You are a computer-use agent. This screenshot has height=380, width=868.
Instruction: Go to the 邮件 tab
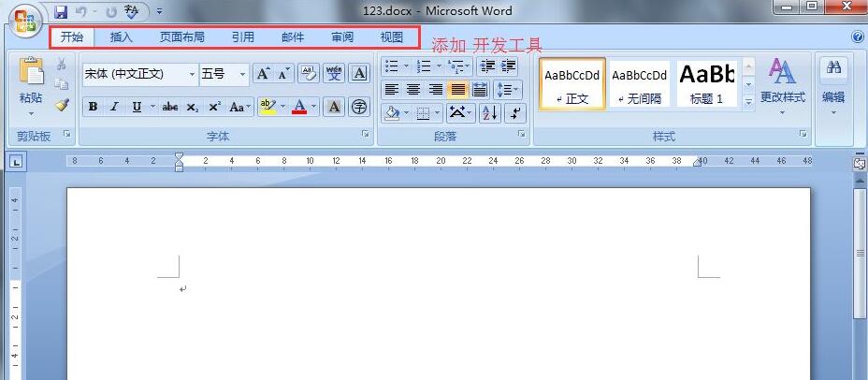[293, 37]
